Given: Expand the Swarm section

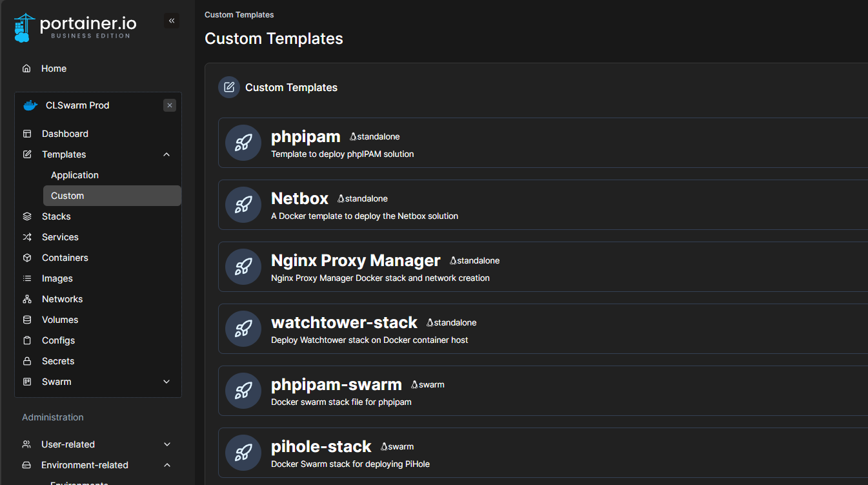Looking at the screenshot, I should pyautogui.click(x=166, y=381).
